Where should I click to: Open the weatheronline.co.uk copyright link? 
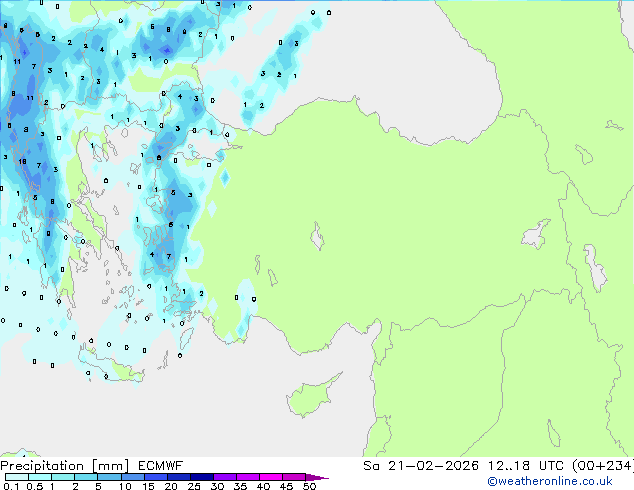[x=549, y=481]
